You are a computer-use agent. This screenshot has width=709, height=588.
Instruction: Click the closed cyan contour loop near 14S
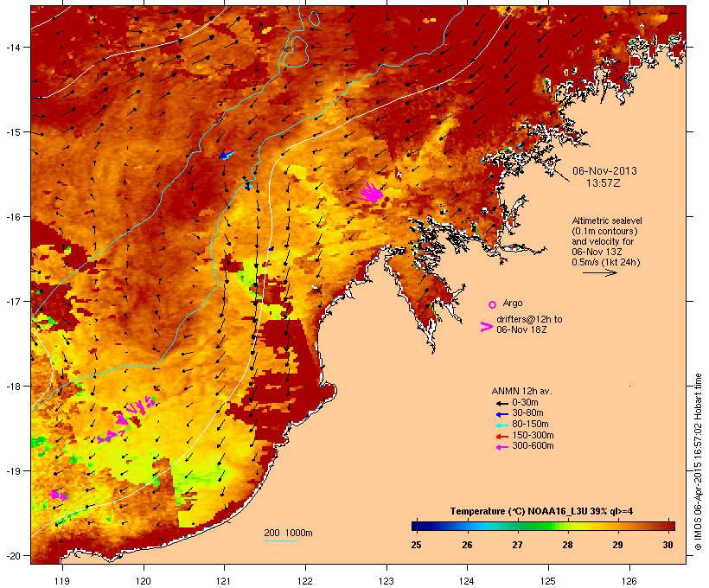click(x=297, y=52)
